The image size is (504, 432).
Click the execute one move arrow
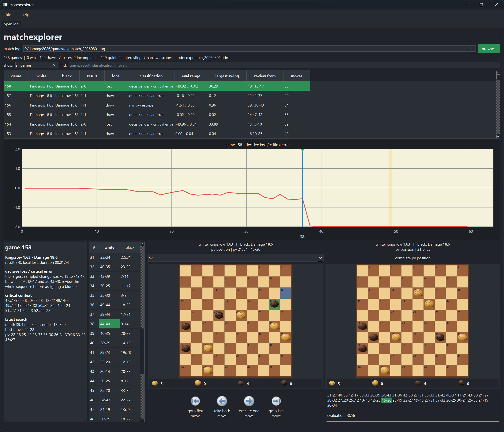pos(249,401)
